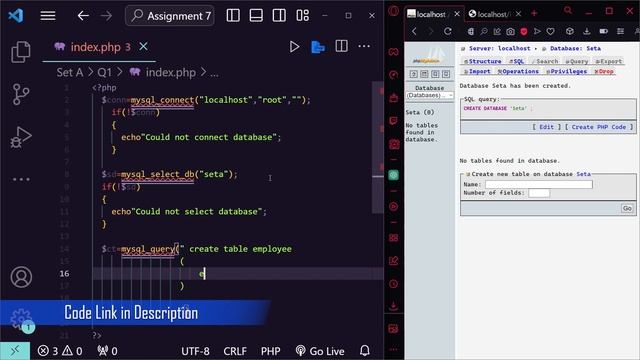
Task: Change CRLF end of line sequence
Action: click(x=235, y=351)
